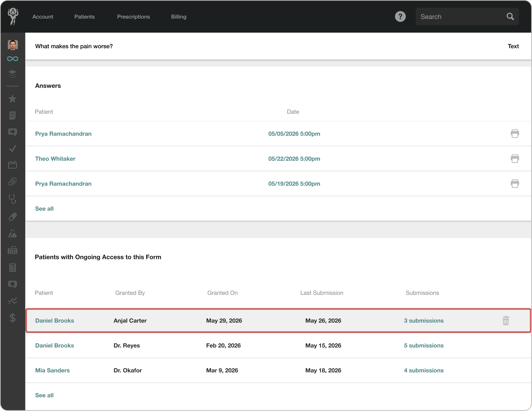532x411 pixels.
Task: Click the 'What makes the pain worse?' question
Action: (x=74, y=46)
